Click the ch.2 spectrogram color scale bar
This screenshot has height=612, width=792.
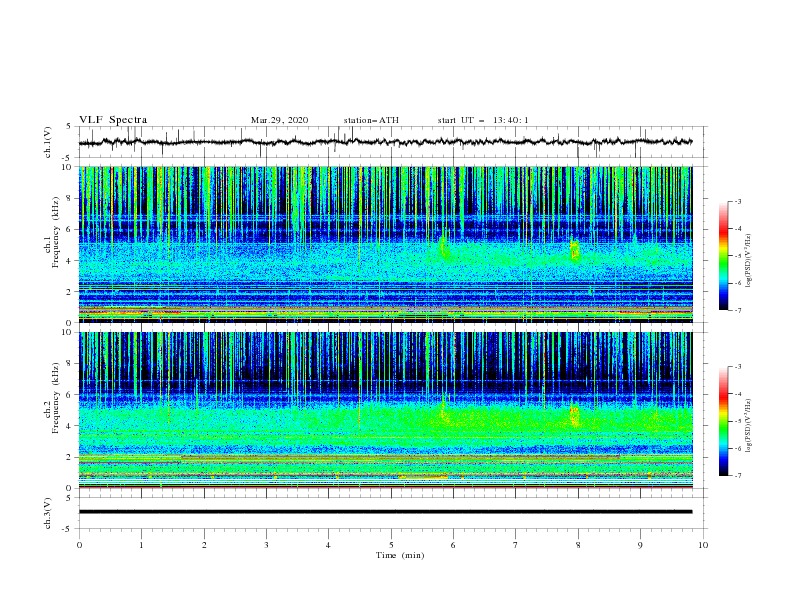(723, 421)
